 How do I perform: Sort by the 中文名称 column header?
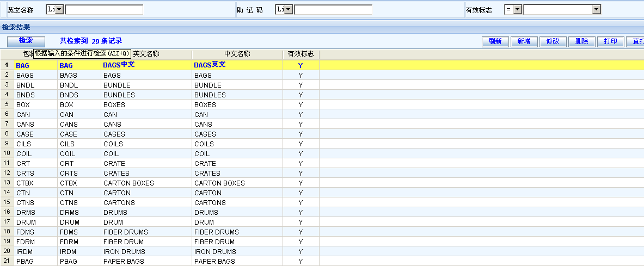[237, 54]
